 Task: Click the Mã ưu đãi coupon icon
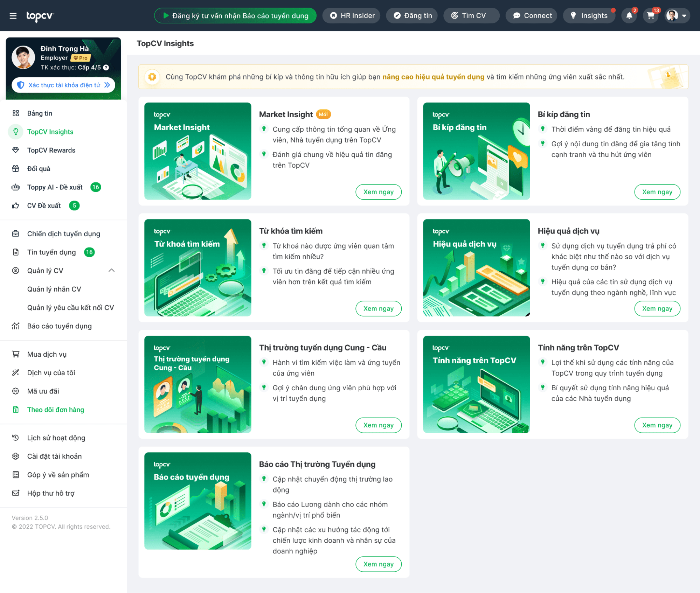pos(16,391)
